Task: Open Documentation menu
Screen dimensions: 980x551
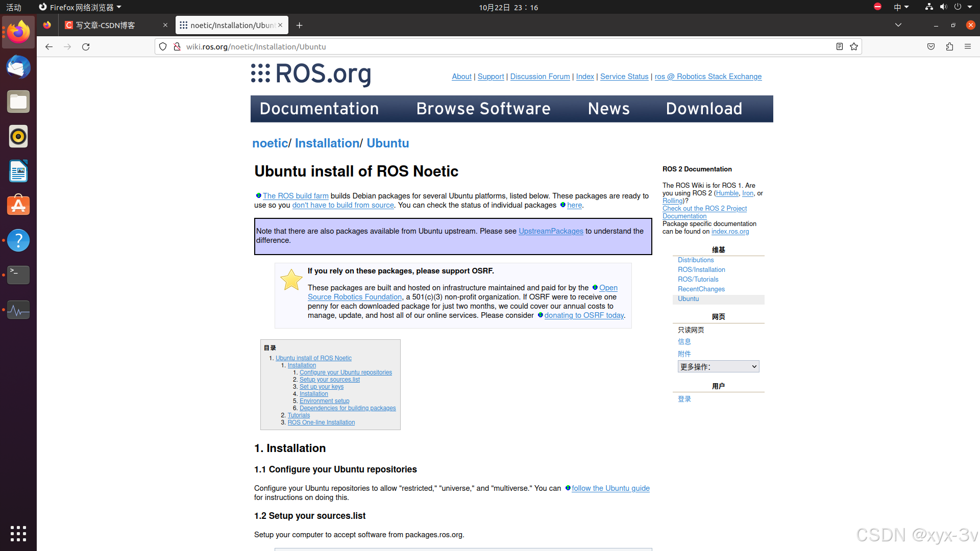Action: click(319, 109)
